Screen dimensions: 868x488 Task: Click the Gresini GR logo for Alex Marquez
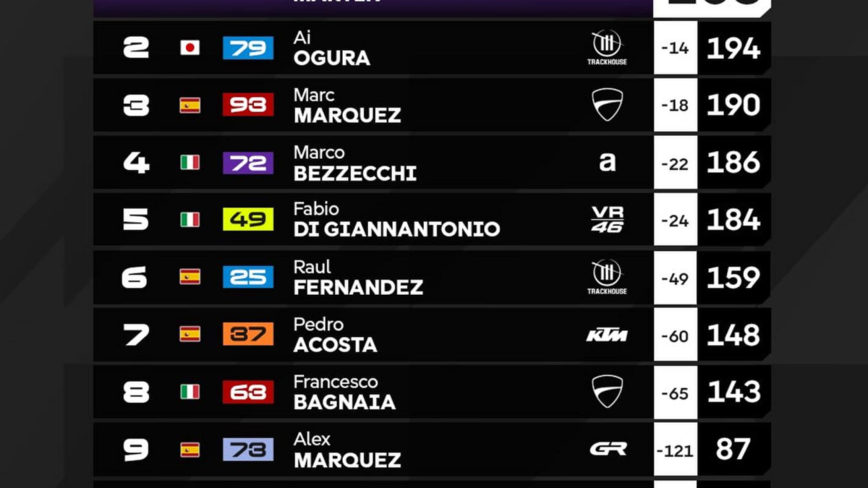click(x=607, y=449)
